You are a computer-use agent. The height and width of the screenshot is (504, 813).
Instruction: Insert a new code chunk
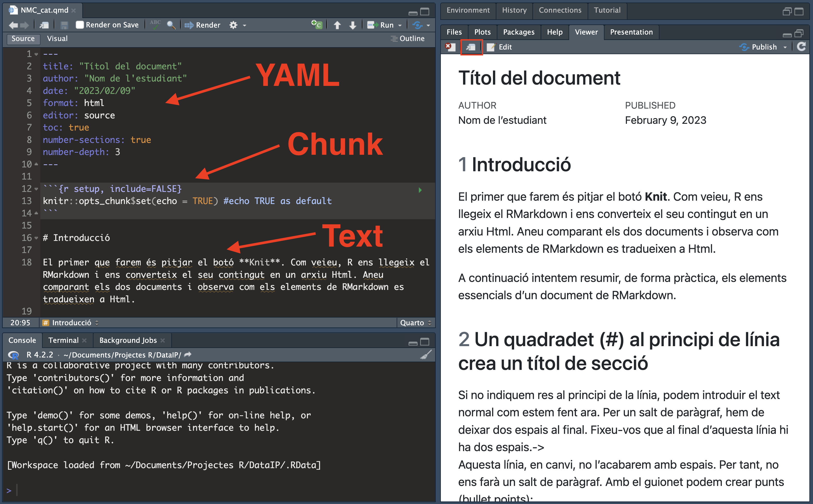pyautogui.click(x=316, y=25)
